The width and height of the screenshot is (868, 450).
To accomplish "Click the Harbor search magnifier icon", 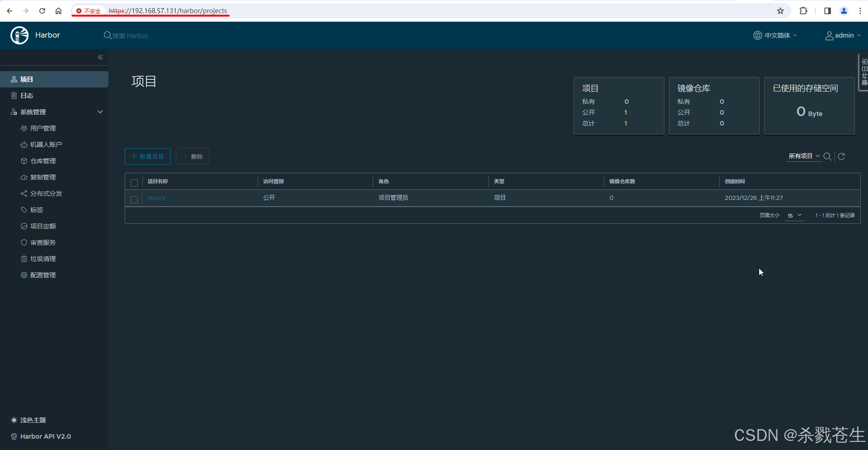I will pos(107,35).
